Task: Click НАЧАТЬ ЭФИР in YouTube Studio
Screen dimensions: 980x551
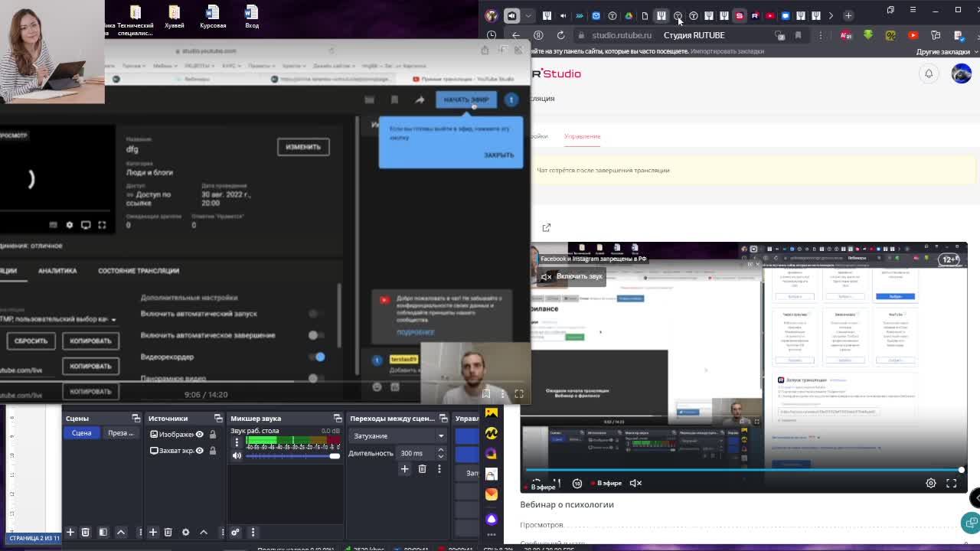Action: click(x=465, y=99)
